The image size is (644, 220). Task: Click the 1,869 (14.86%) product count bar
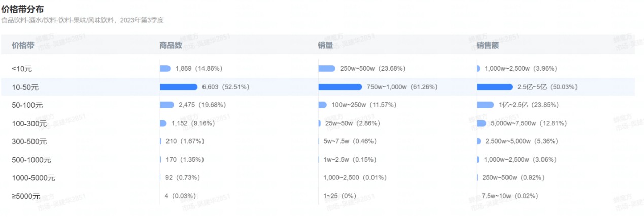coord(165,68)
